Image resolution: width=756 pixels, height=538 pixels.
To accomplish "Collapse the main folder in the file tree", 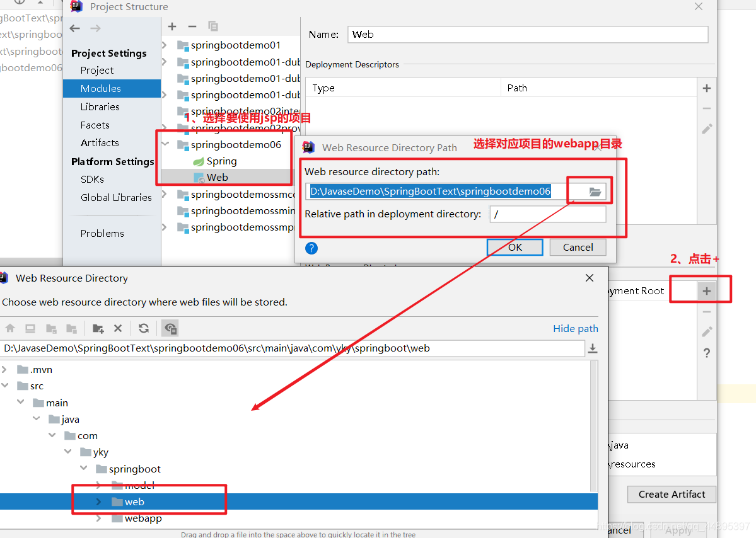I will click(21, 402).
